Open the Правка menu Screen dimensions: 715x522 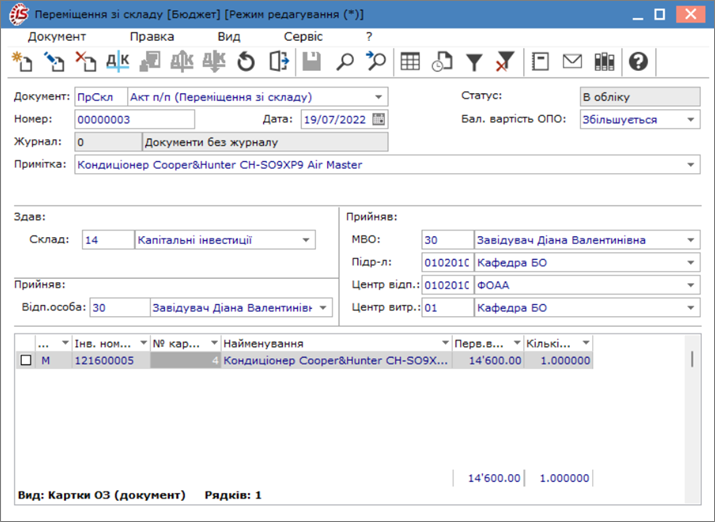coord(152,37)
